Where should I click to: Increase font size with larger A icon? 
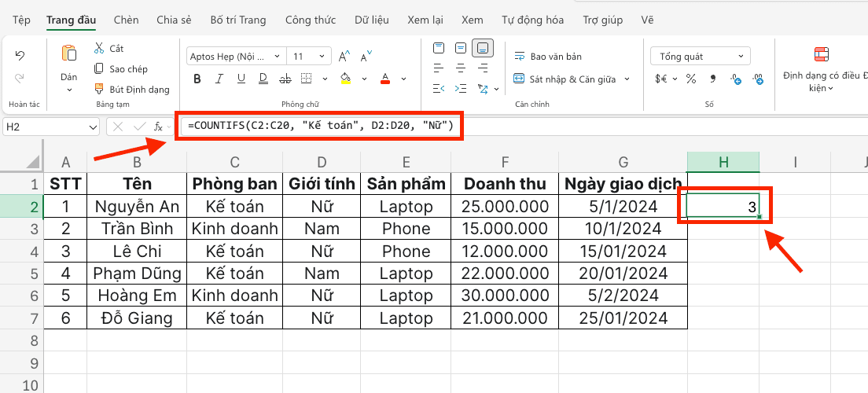[x=344, y=57]
